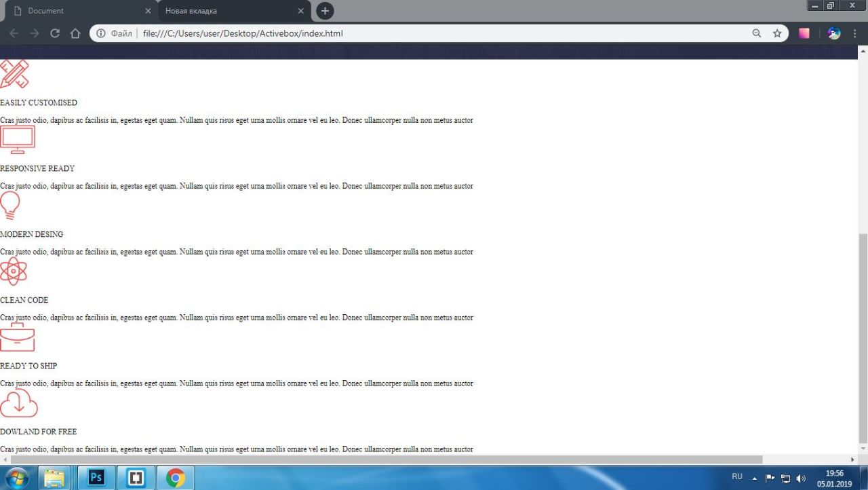Open the volume speaker tray icon
The image size is (868, 490).
(801, 478)
